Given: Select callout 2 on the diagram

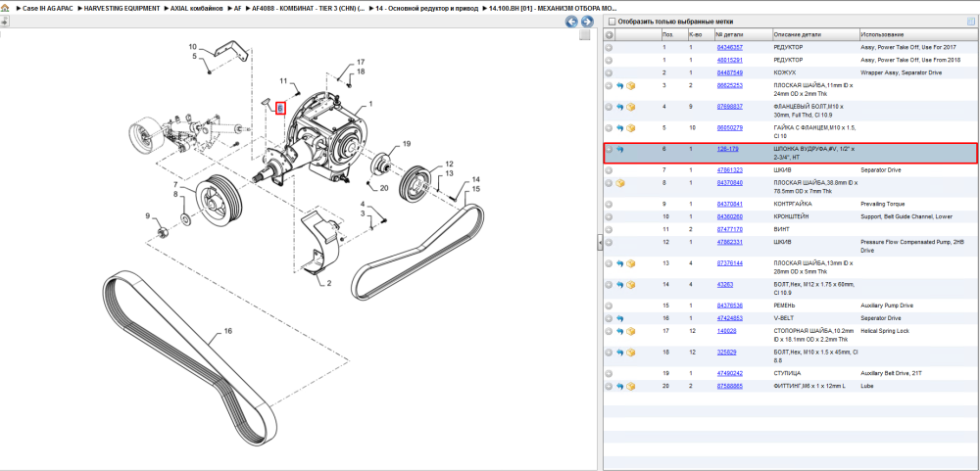Looking at the screenshot, I should tap(327, 283).
